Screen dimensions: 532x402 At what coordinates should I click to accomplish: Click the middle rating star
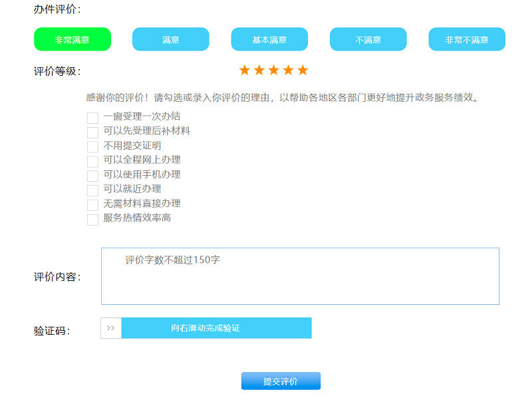(x=273, y=69)
